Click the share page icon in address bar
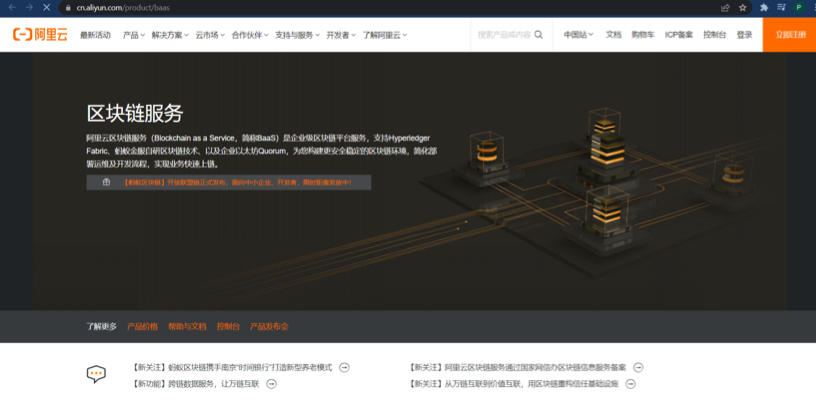816x420 pixels. click(x=725, y=7)
